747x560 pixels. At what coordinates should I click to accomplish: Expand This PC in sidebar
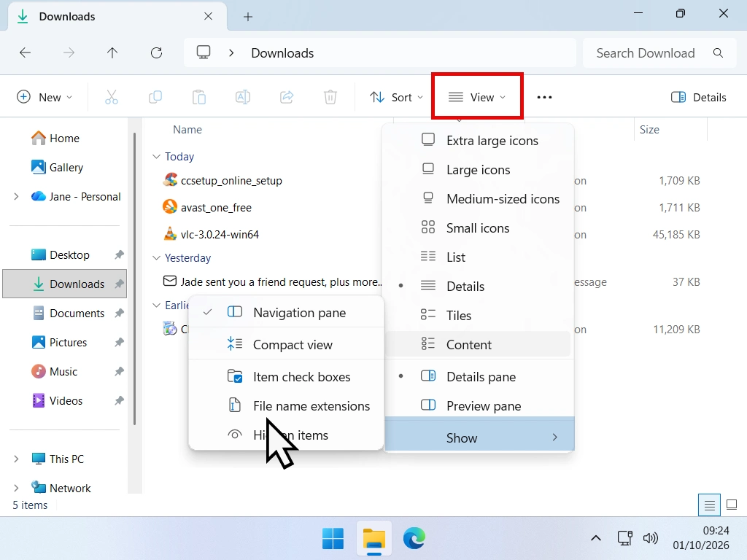click(16, 459)
